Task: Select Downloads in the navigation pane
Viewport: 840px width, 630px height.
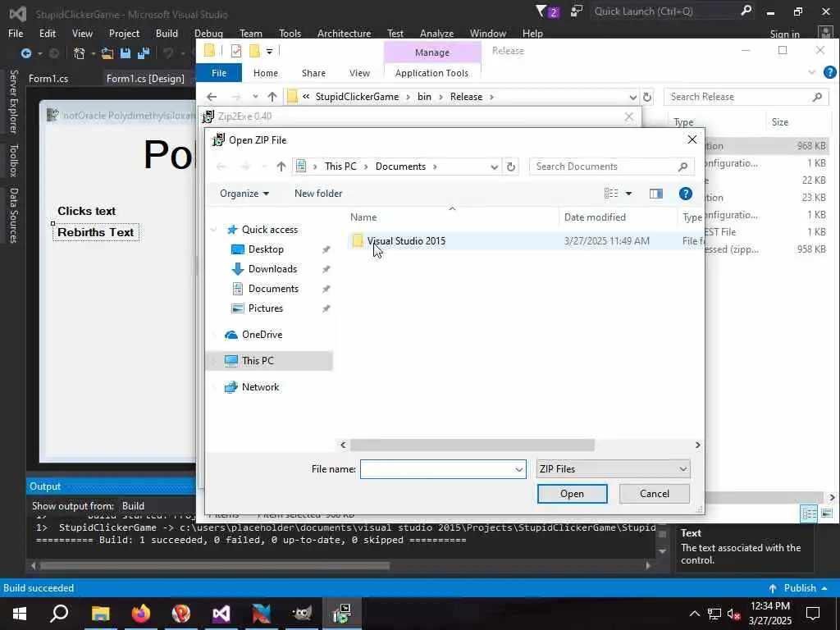Action: click(x=272, y=269)
